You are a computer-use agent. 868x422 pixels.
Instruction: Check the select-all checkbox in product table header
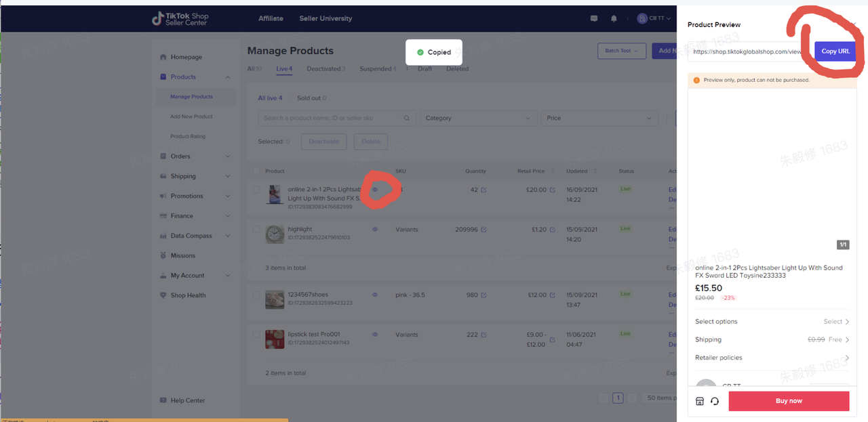click(256, 171)
